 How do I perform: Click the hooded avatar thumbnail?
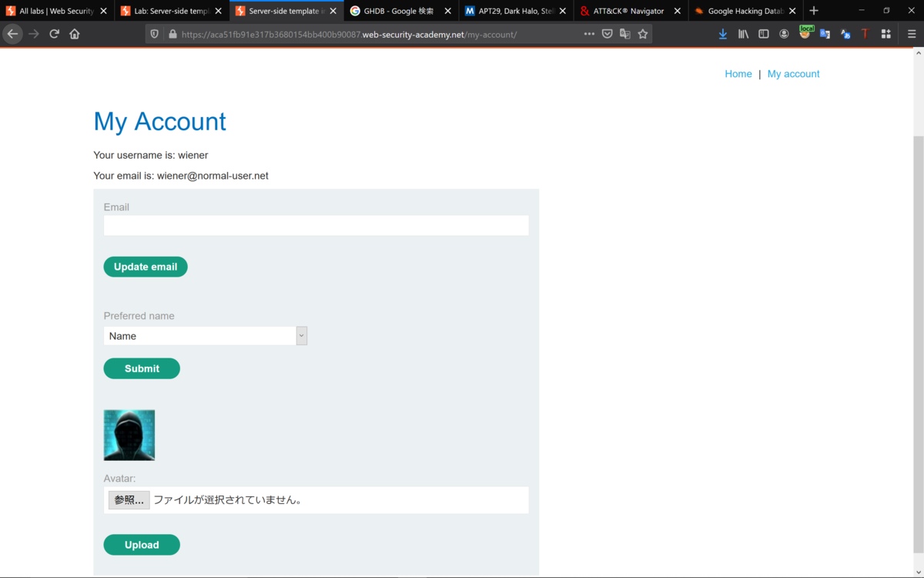point(129,435)
